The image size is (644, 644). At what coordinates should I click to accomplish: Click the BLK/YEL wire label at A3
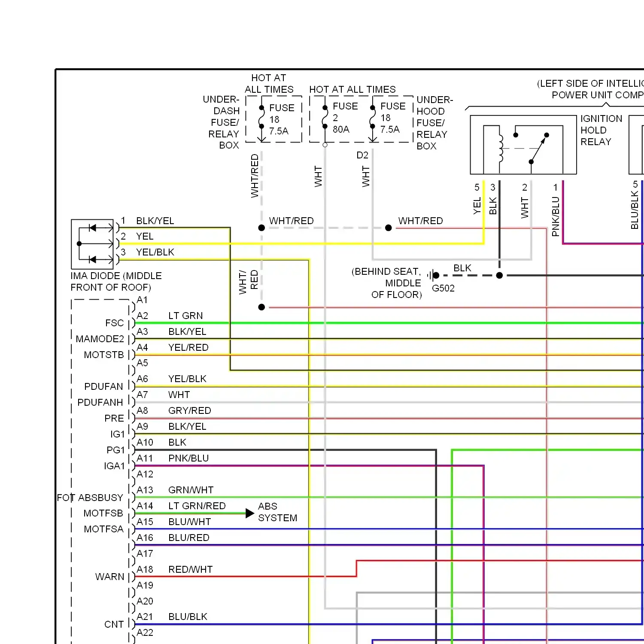187,331
